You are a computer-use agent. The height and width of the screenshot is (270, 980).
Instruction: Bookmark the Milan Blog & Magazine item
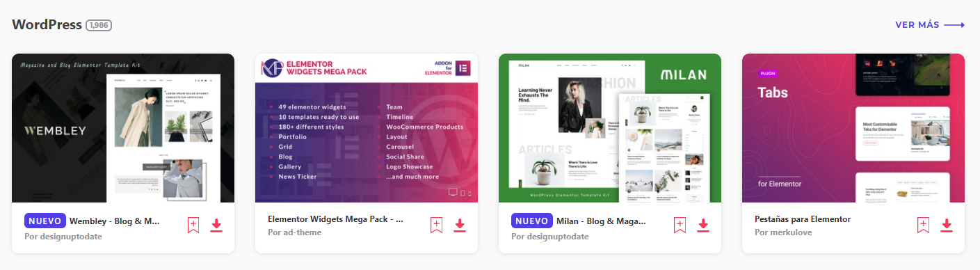pos(680,225)
